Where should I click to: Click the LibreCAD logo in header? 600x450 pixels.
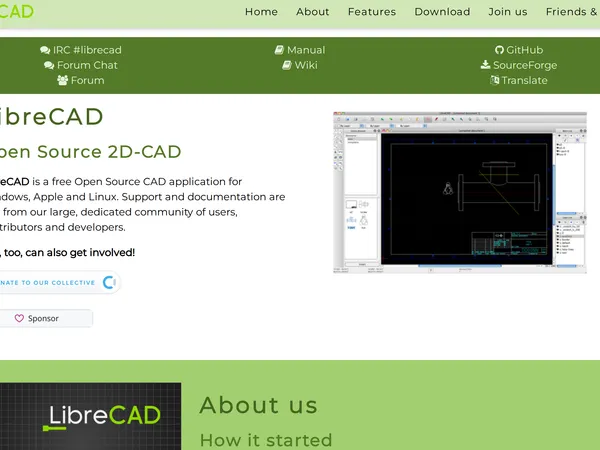(x=16, y=12)
